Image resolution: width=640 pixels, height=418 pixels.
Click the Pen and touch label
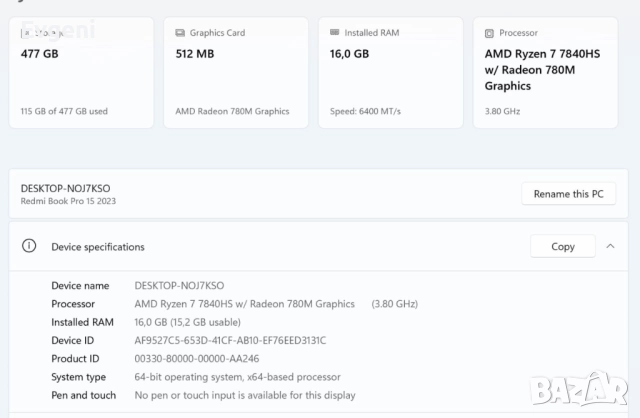[84, 395]
